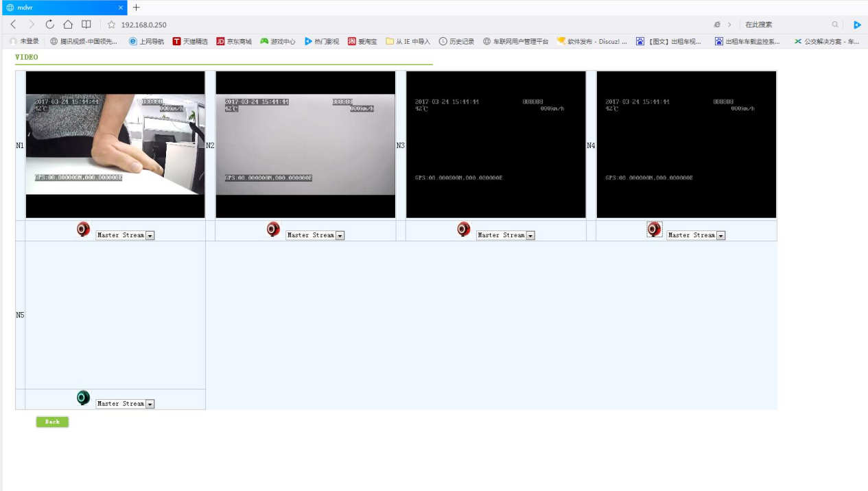Open the 热门影视 bookmark
The width and height of the screenshot is (868, 491).
[322, 41]
